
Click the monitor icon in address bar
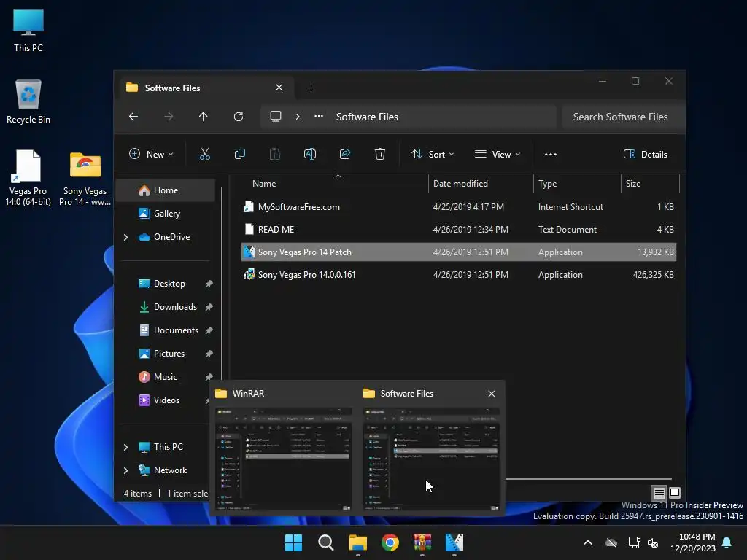[276, 117]
